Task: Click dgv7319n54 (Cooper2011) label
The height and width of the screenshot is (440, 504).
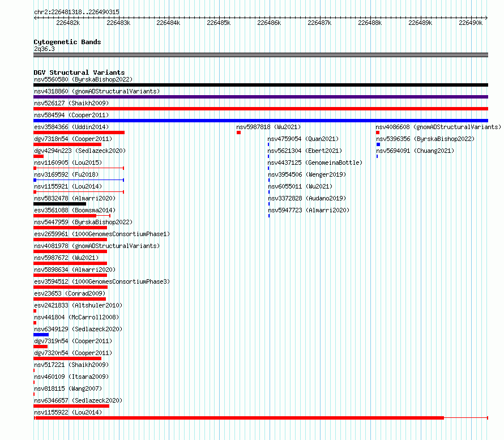Action: tap(73, 341)
